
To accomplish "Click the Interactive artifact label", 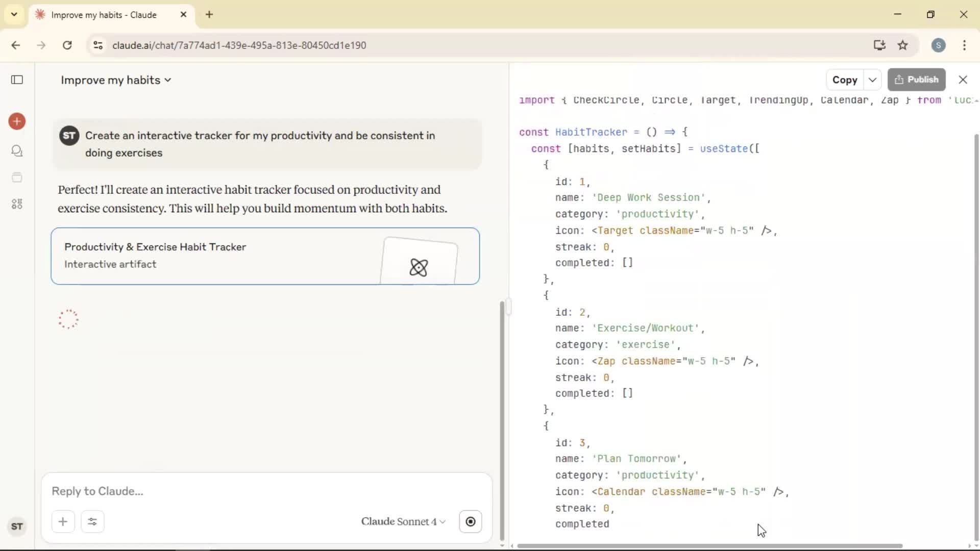I will point(110,264).
